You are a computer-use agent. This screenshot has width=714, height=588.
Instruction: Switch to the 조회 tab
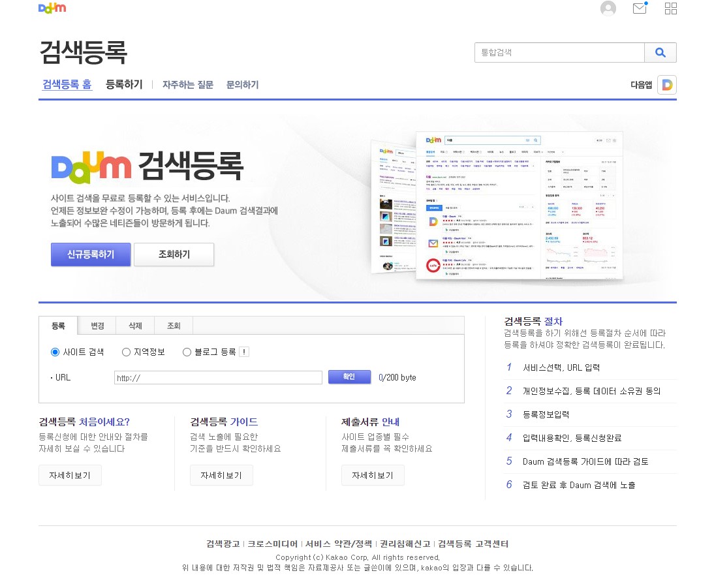pos(174,326)
